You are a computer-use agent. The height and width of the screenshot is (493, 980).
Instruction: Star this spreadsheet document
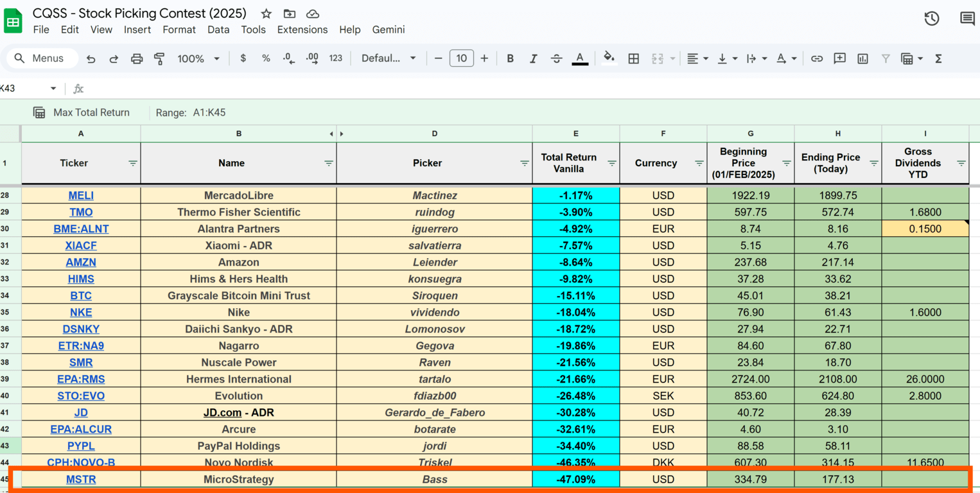(x=267, y=13)
